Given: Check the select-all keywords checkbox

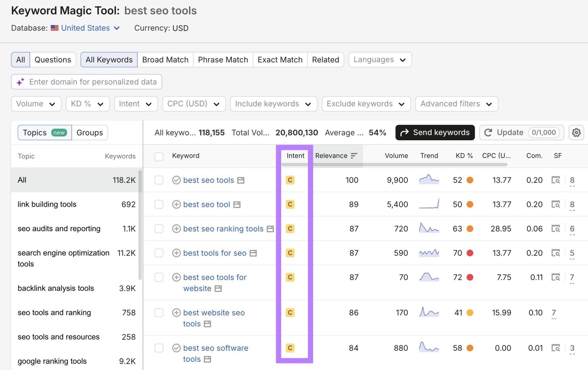Looking at the screenshot, I should [x=159, y=157].
